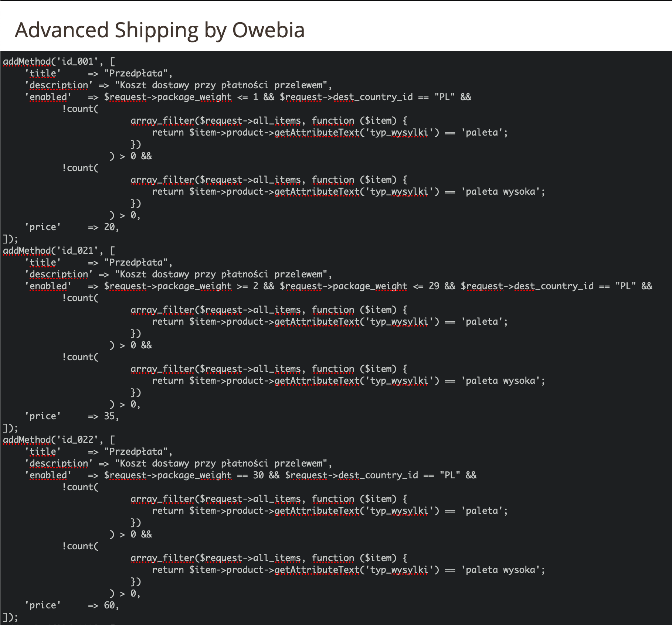Click the weight value 30 in id_022 condition
The image size is (672, 625).
click(x=258, y=475)
